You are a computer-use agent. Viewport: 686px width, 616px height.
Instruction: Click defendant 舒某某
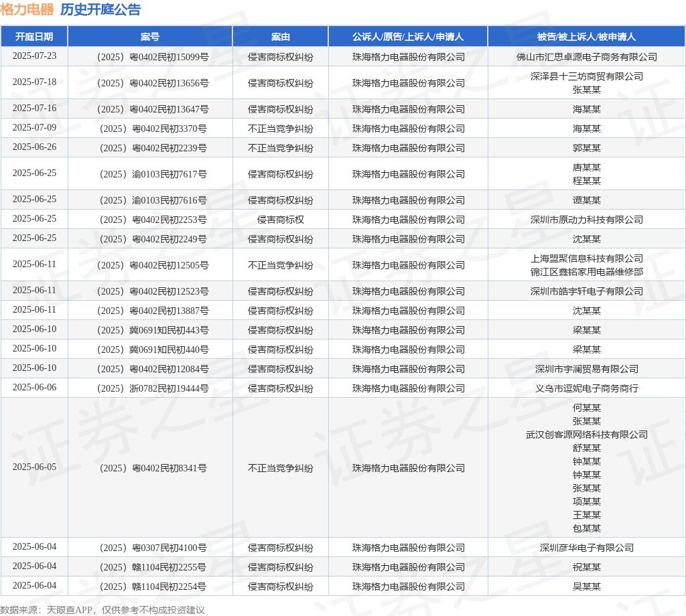tap(587, 448)
